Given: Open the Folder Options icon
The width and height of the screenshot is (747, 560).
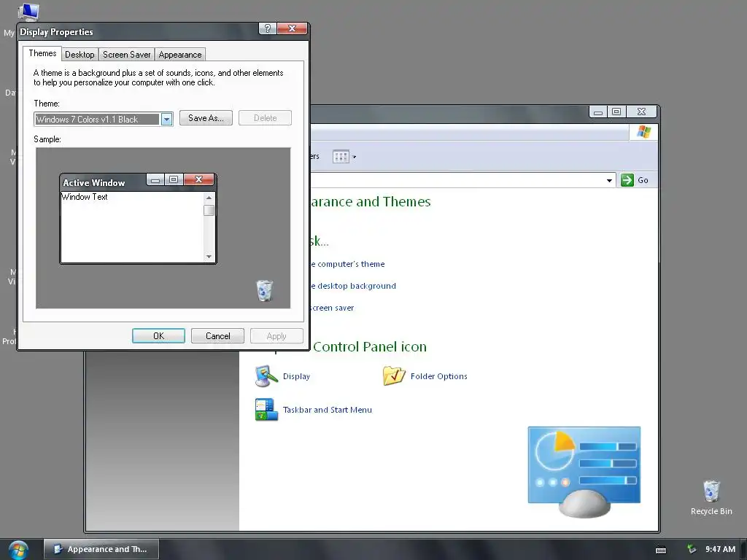Looking at the screenshot, I should coord(394,376).
